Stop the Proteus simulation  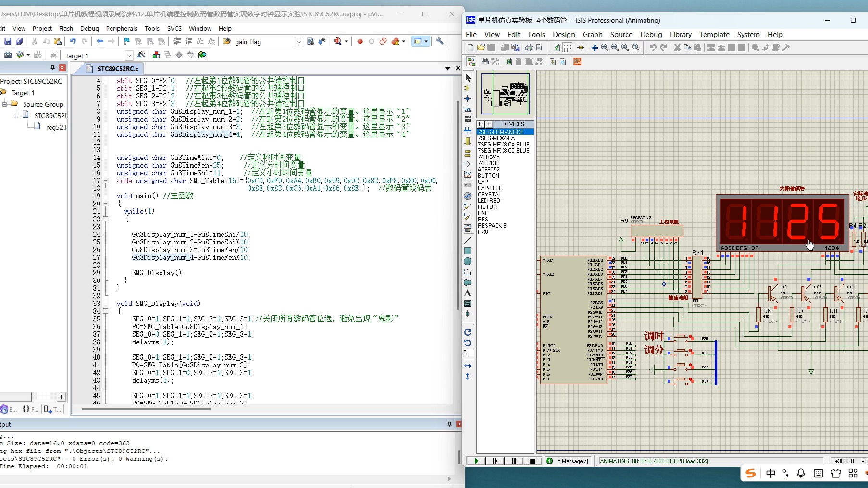tap(532, 461)
